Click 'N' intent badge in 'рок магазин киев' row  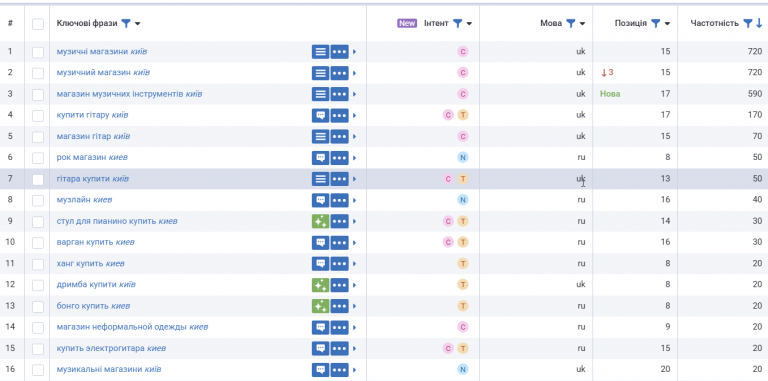point(462,157)
